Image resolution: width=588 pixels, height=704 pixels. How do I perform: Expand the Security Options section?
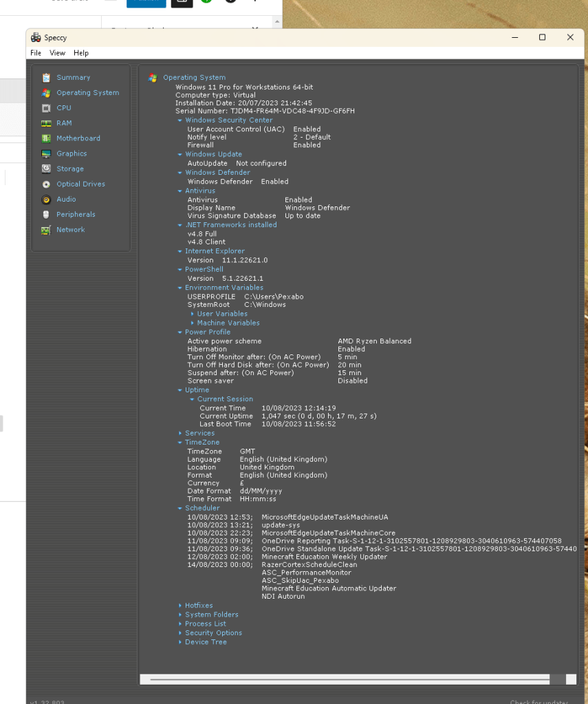[x=179, y=633]
